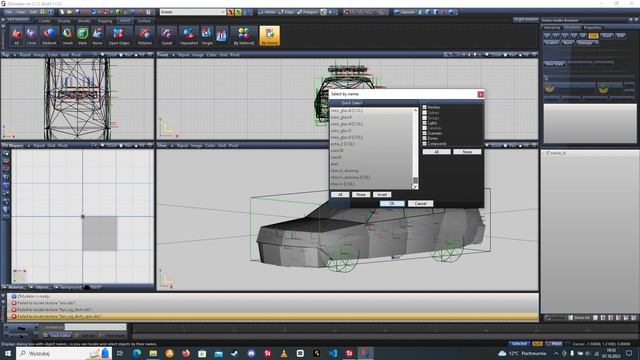Close the Select by name dialog
Viewport: 640px width, 360px height.
(480, 94)
